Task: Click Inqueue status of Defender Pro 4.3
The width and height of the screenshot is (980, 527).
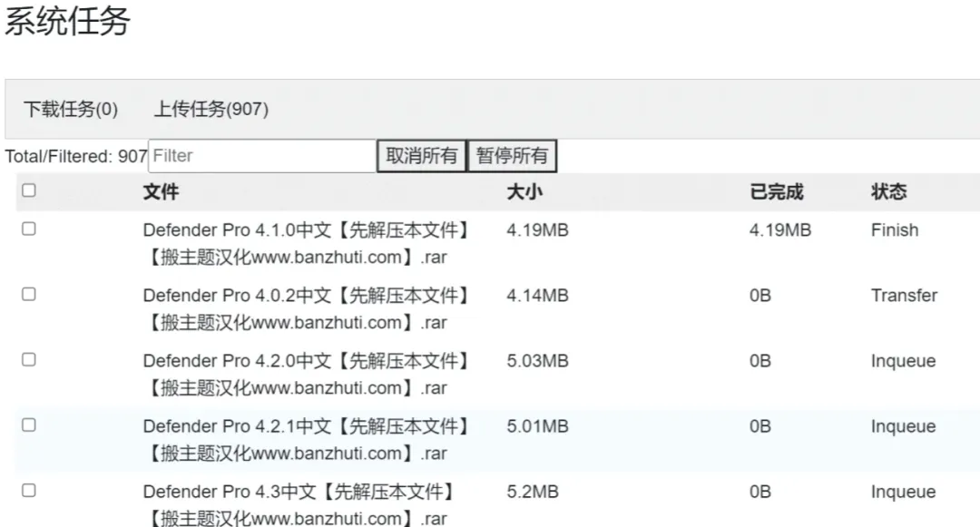Action: tap(904, 492)
